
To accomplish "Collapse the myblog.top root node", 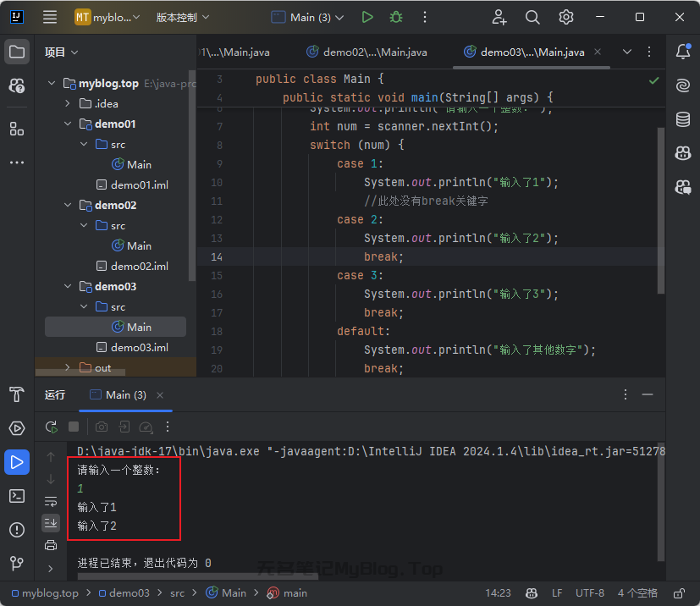I will tap(52, 84).
